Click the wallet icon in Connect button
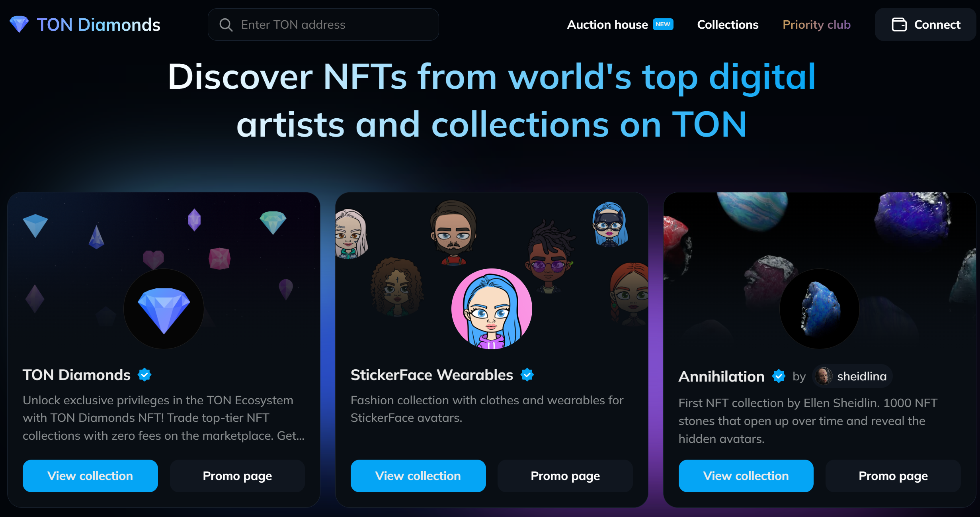 (x=899, y=25)
